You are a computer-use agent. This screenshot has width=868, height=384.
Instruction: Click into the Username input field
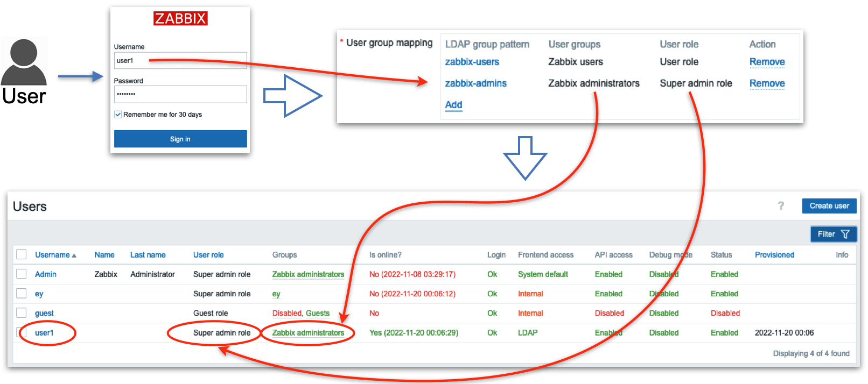pos(180,61)
